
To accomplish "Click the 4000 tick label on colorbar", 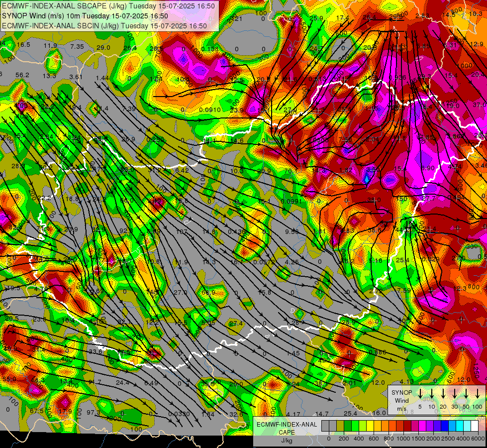I will point(463,439).
